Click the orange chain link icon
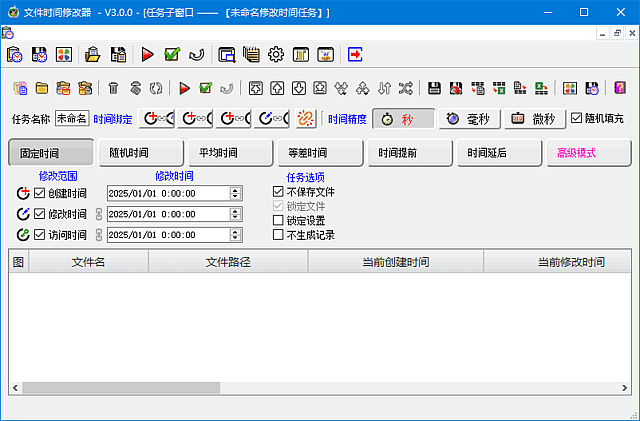This screenshot has height=421, width=640. [x=306, y=118]
